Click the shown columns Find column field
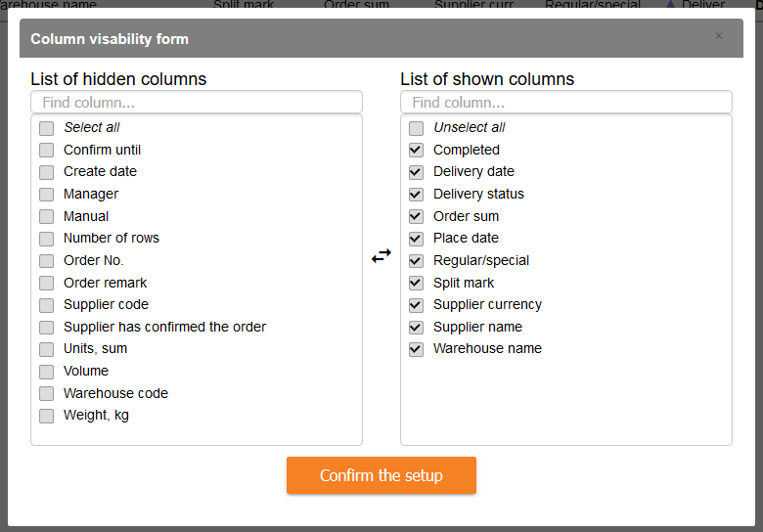 (565, 103)
